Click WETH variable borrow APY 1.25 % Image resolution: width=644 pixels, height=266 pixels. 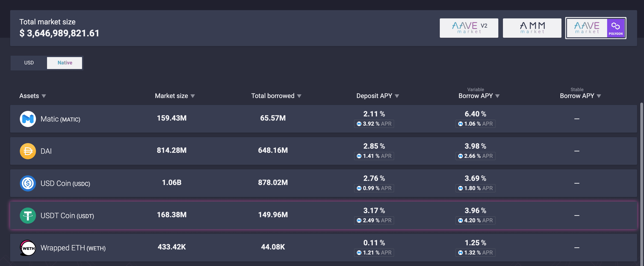pos(475,243)
